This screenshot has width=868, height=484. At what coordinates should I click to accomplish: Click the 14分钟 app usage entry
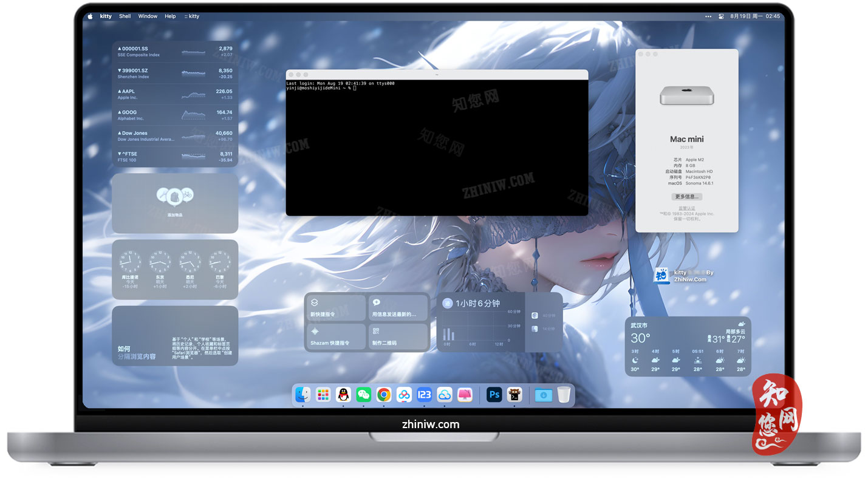click(x=544, y=329)
